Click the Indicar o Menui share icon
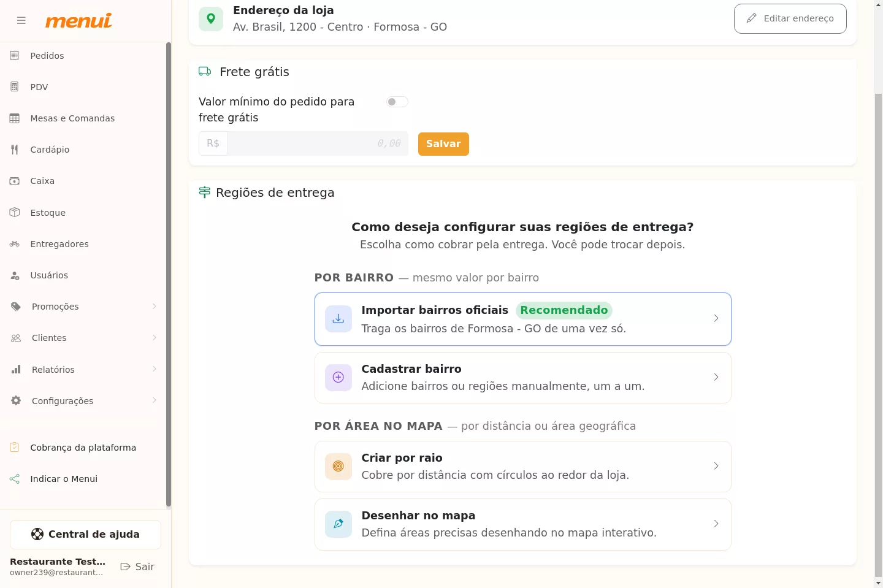This screenshot has height=588, width=883. [x=15, y=479]
